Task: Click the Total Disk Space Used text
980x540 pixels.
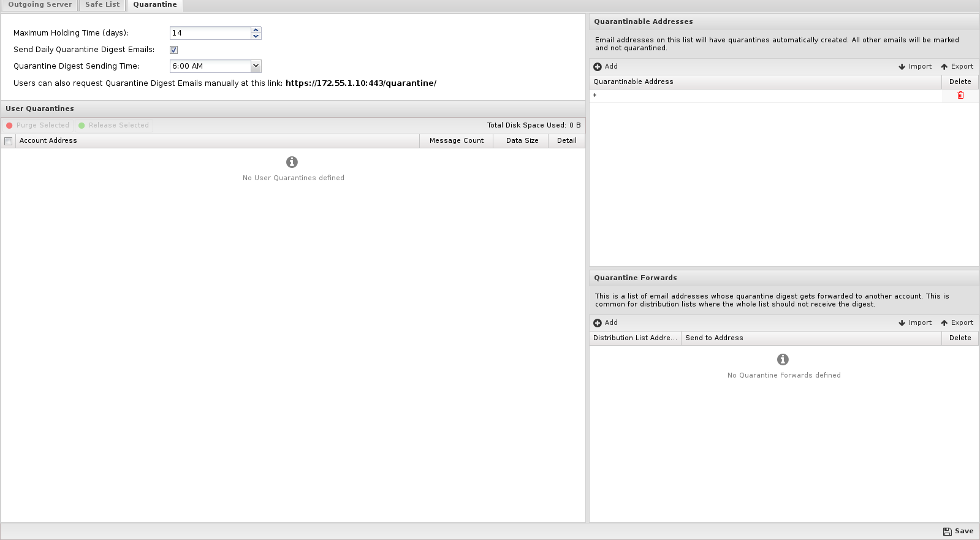Action: click(534, 125)
